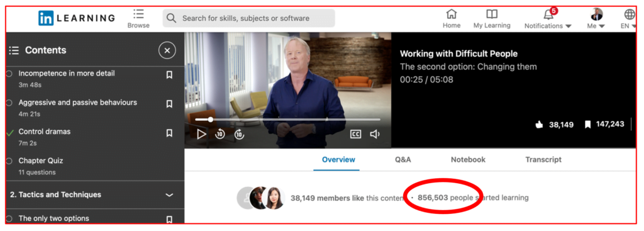Switch to the Notebook tab
644x231 pixels.
coord(468,160)
